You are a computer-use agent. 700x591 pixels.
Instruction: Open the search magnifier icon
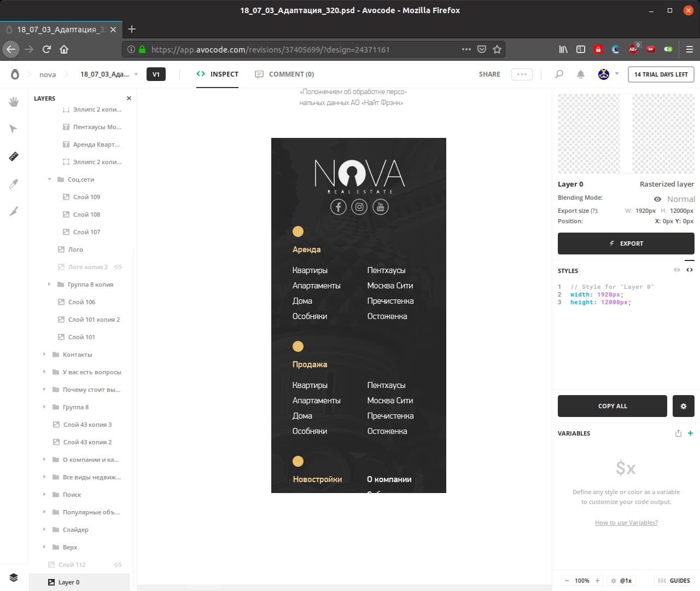click(x=559, y=74)
